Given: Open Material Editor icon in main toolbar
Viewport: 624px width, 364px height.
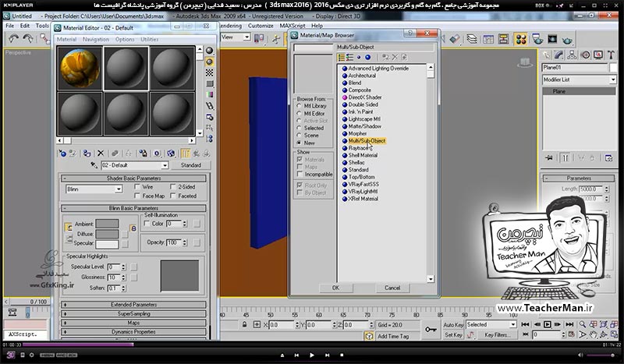Looking at the screenshot, I should pyautogui.click(x=521, y=39).
